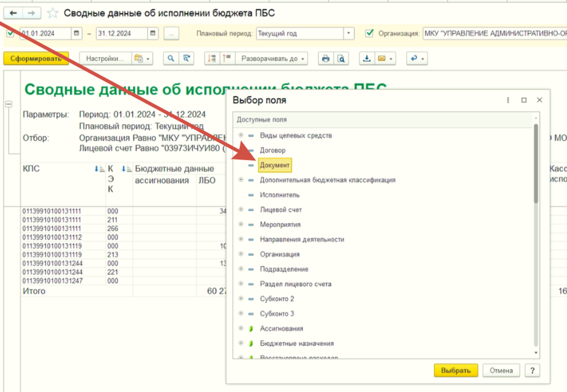The height and width of the screenshot is (392, 567).
Task: Click cell 0113991010013​1112 in КПС column
Action: click(52, 237)
